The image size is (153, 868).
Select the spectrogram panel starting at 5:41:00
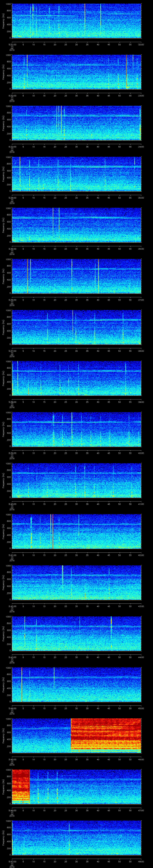click(77, 531)
